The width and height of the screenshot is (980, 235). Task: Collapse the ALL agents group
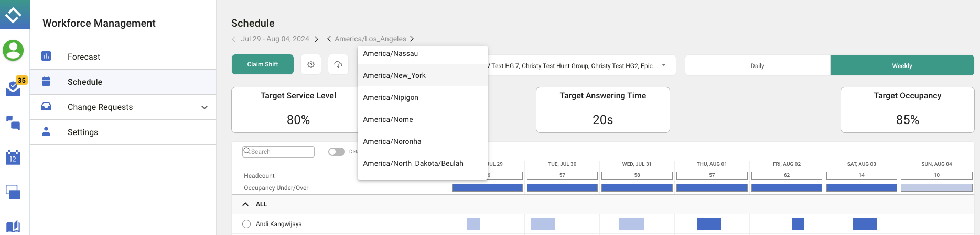tap(245, 204)
